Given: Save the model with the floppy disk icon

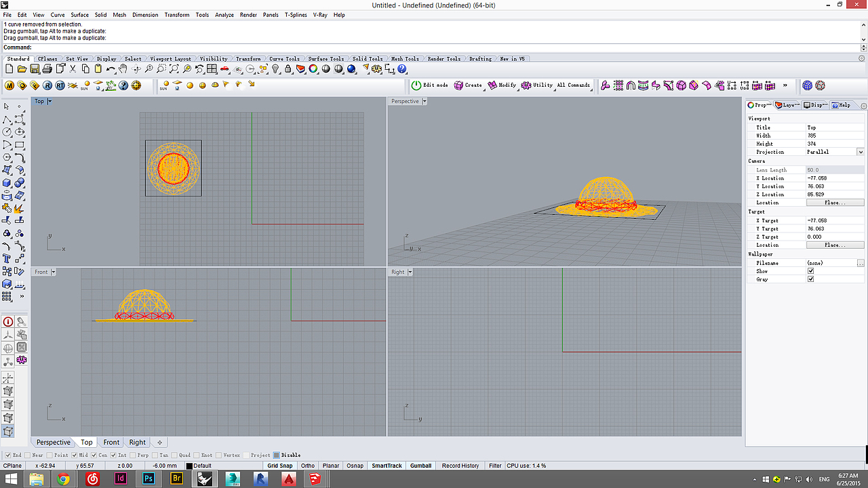Looking at the screenshot, I should [35, 69].
